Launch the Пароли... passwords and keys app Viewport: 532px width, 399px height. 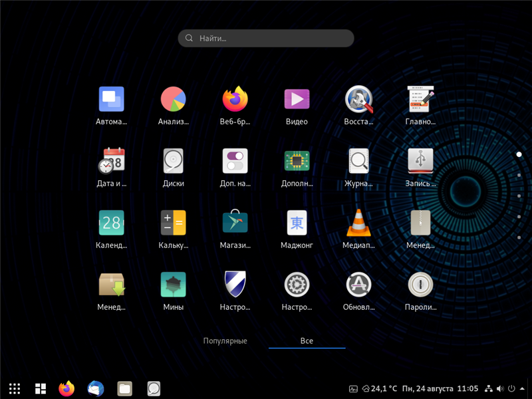pyautogui.click(x=420, y=291)
